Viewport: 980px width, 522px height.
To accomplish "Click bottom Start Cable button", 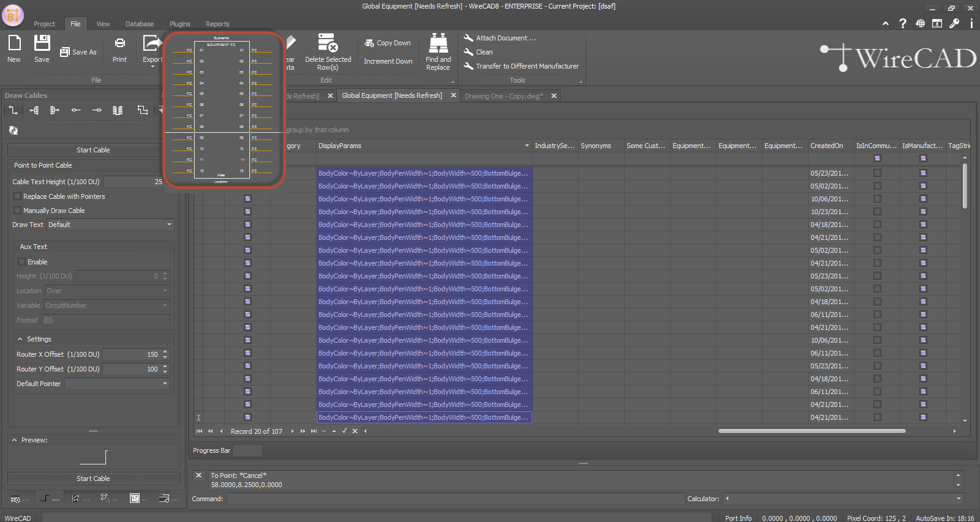I will tap(93, 479).
